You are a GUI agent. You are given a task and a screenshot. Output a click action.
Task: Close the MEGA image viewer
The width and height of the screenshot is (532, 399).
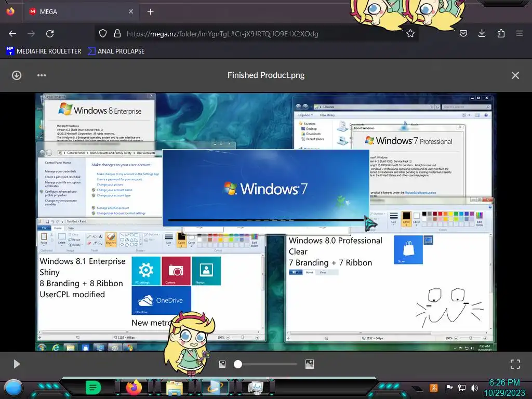point(515,75)
